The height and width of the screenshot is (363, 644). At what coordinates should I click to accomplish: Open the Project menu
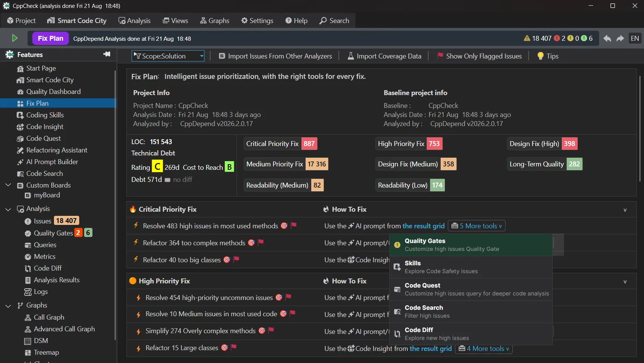[21, 20]
